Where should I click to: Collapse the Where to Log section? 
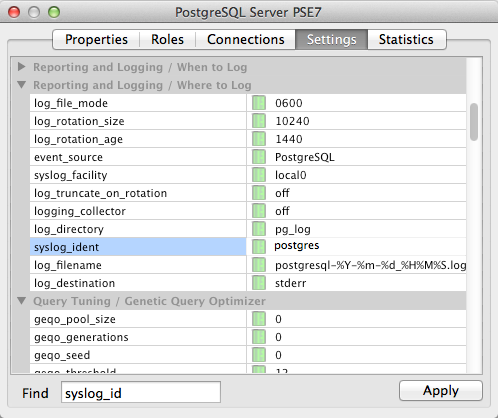(22, 85)
